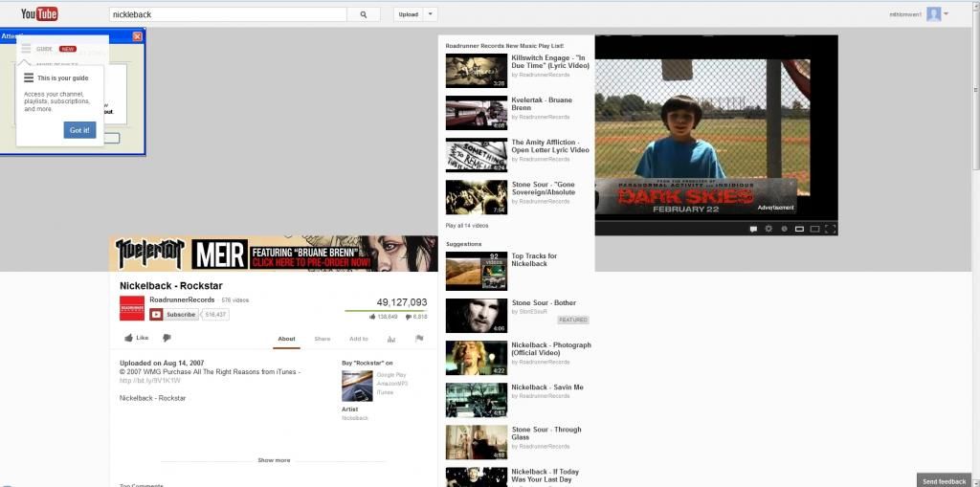Click the FEATURED badge on Stone Sour Bother
Viewport: 980px width, 487px height.
tap(573, 321)
